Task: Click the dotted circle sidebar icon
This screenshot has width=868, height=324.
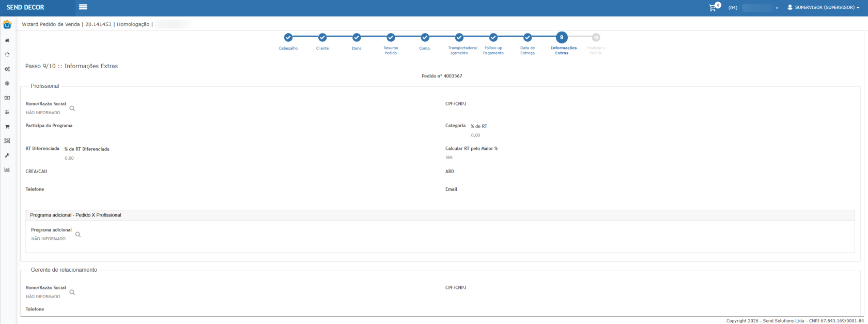Action: click(x=7, y=54)
